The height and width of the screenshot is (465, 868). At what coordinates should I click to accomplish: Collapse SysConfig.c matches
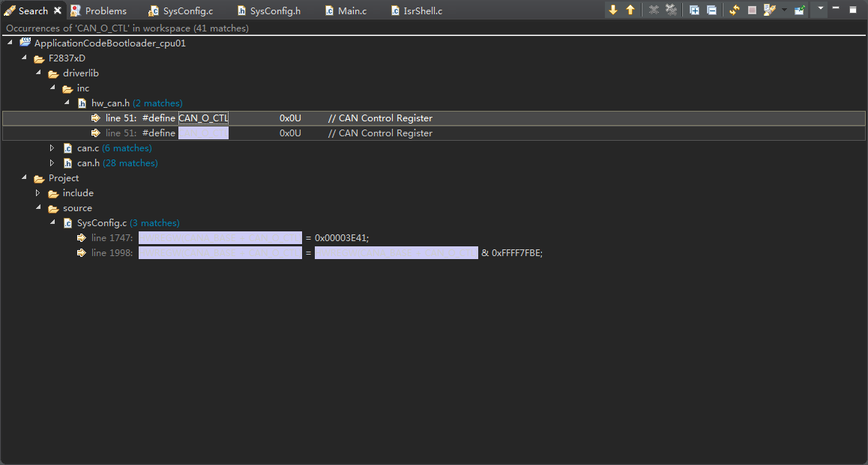[x=53, y=222]
